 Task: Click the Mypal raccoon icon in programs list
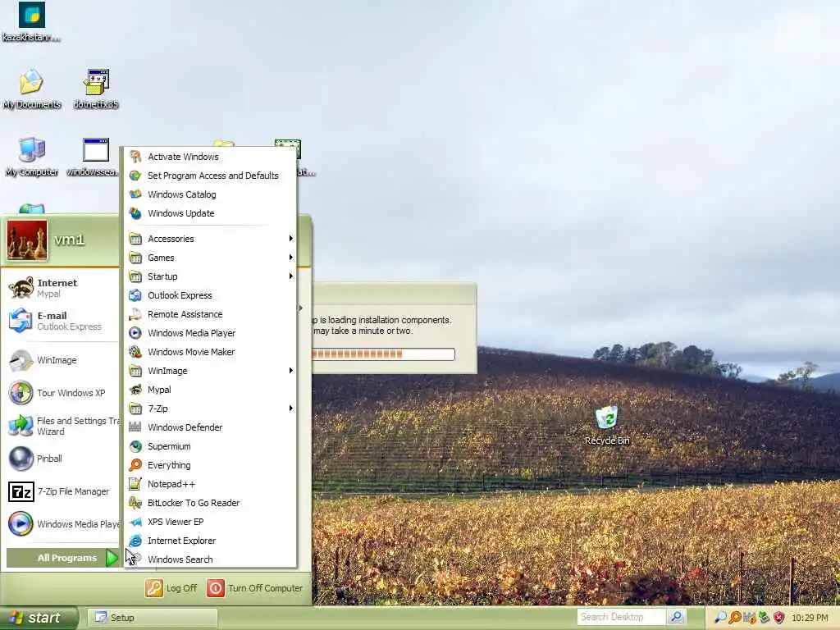tap(135, 390)
